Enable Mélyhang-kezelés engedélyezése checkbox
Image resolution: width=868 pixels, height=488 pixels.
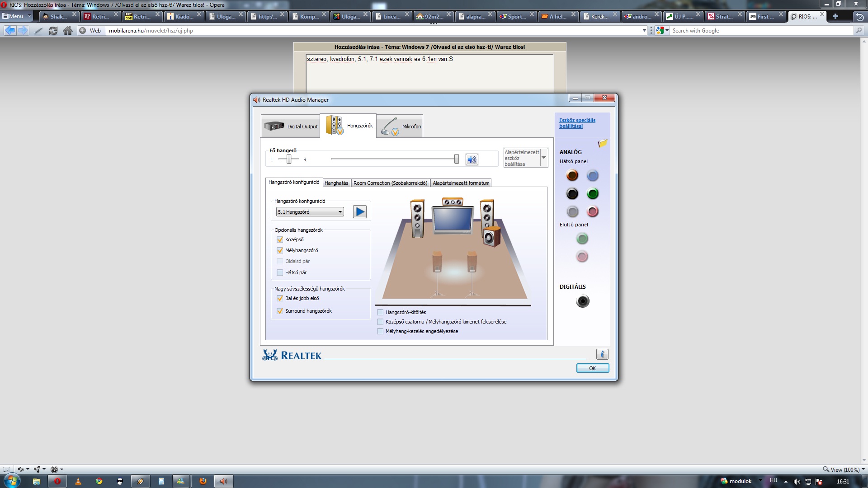pos(380,331)
